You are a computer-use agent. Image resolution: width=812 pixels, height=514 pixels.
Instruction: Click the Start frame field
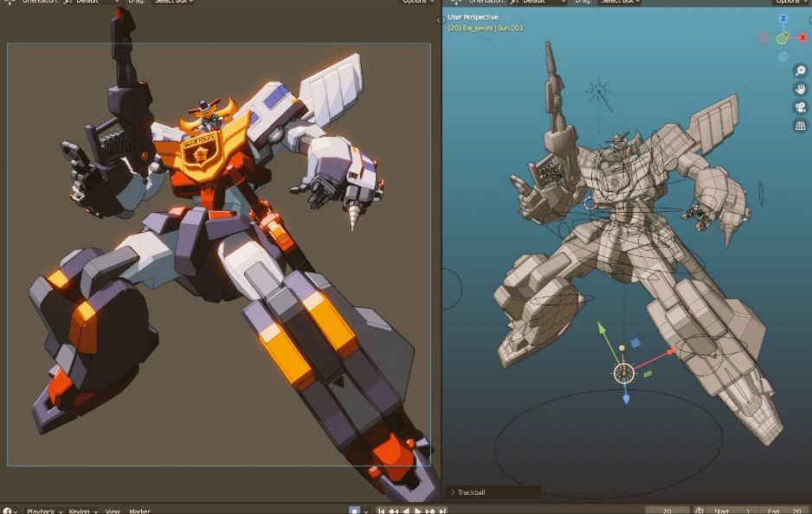pos(732,511)
